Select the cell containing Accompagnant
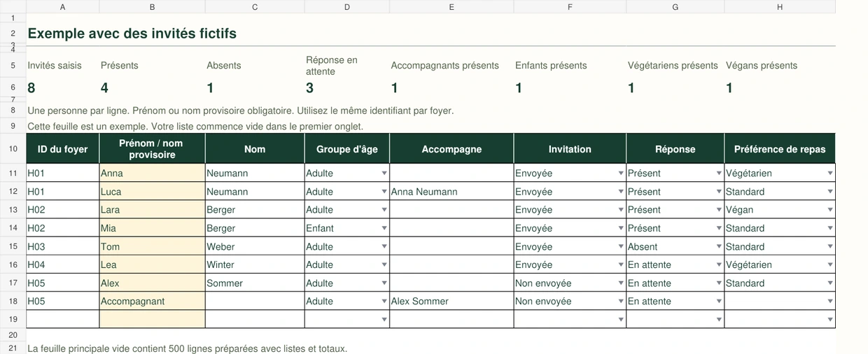 pyautogui.click(x=153, y=302)
